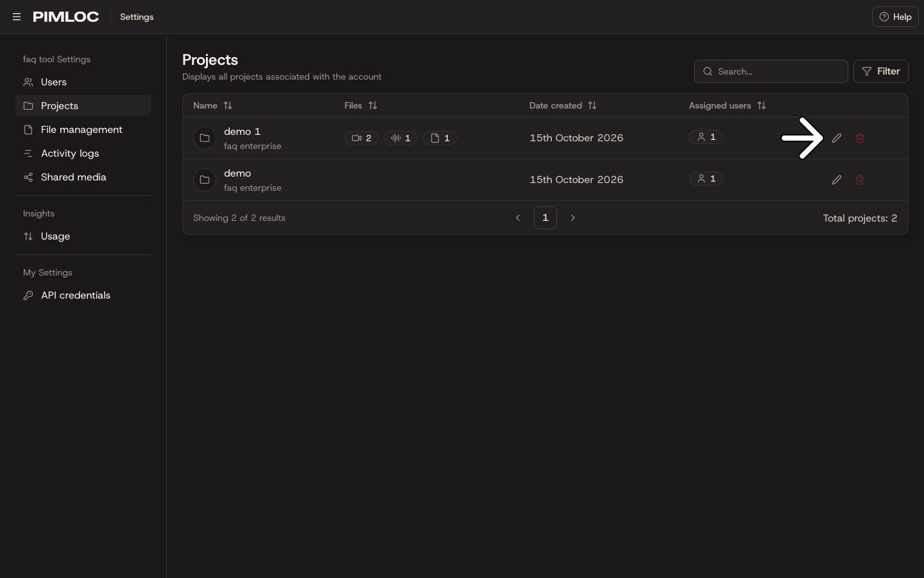Open API credentials page
Viewport: 924px width, 578px height.
pos(83,295)
